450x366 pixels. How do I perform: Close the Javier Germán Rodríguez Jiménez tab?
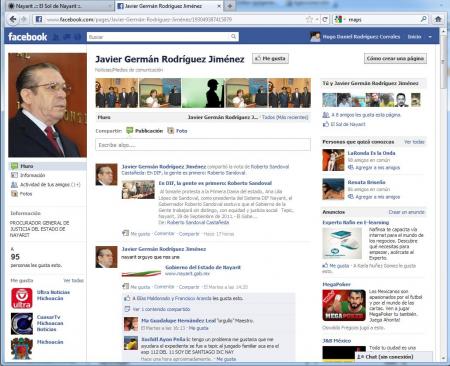pyautogui.click(x=219, y=6)
